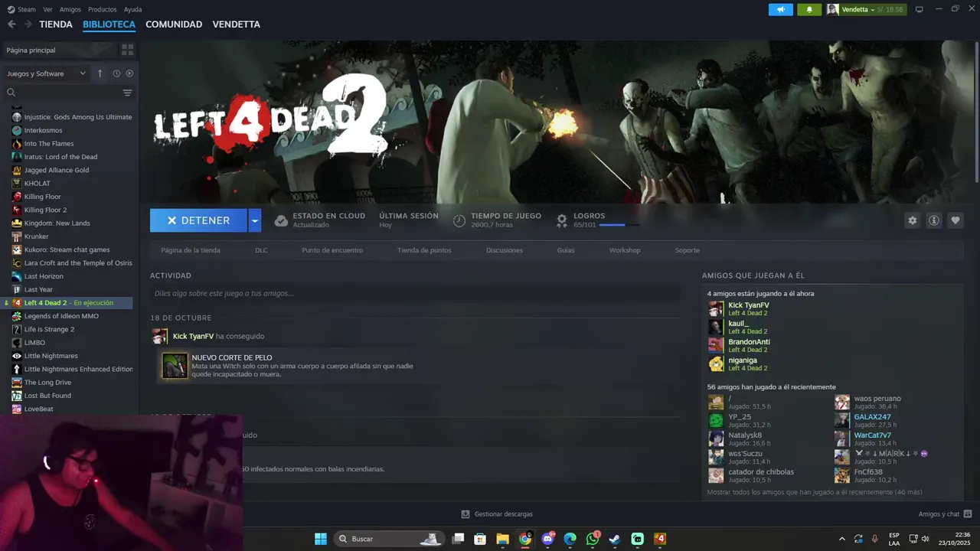Stop the game with DETENER
The height and width of the screenshot is (551, 980).
198,220
